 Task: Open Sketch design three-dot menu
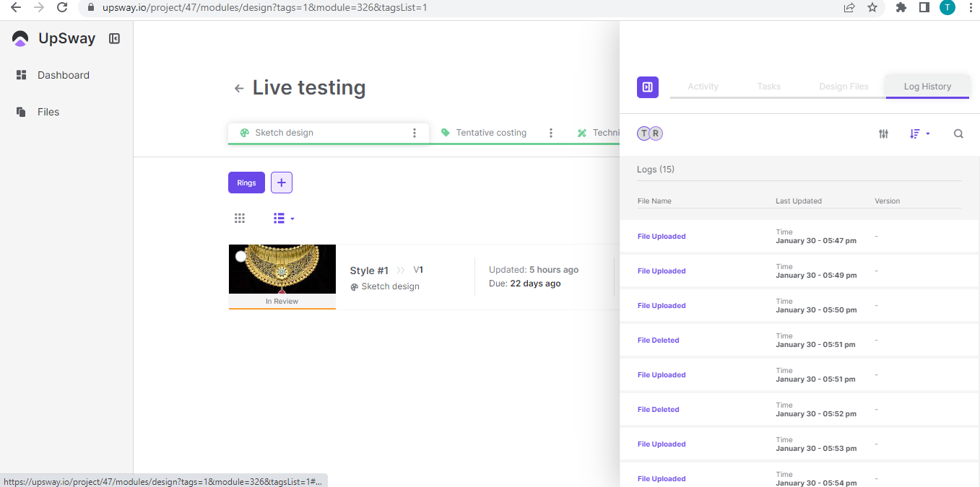[x=415, y=133]
